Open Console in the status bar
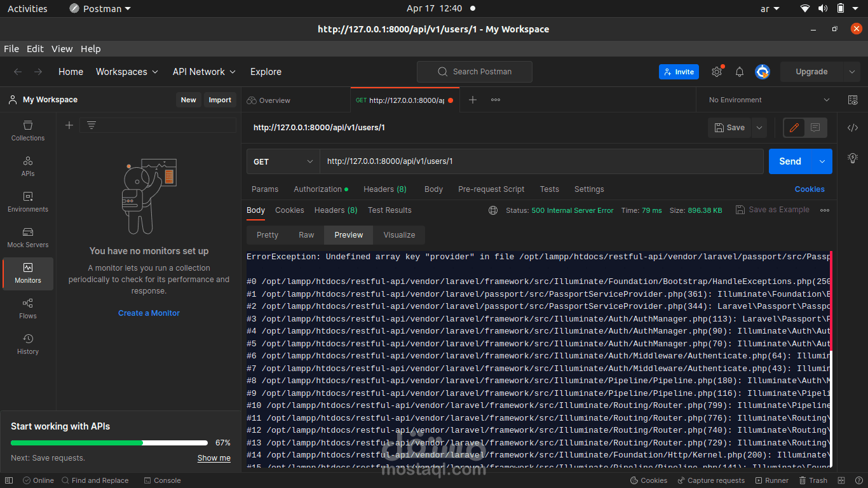This screenshot has height=488, width=868. point(162,480)
